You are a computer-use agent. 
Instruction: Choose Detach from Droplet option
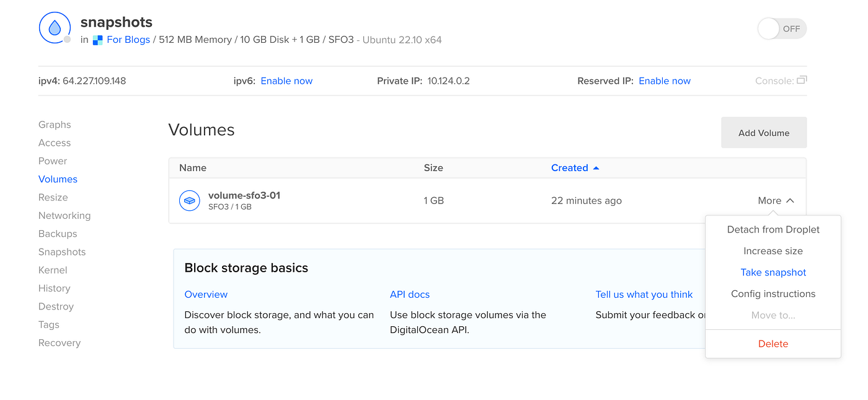point(773,229)
